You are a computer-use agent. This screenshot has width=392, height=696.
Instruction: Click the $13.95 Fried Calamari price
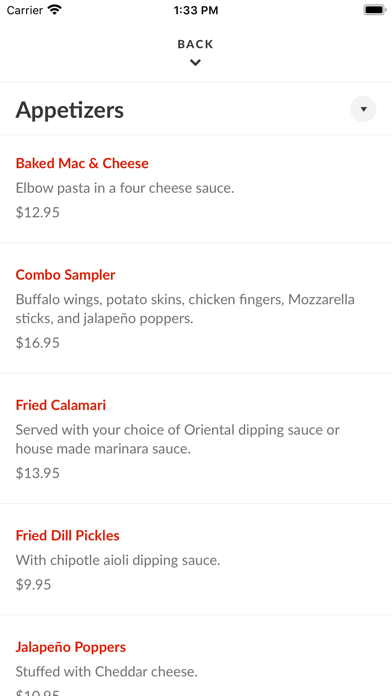coord(38,473)
